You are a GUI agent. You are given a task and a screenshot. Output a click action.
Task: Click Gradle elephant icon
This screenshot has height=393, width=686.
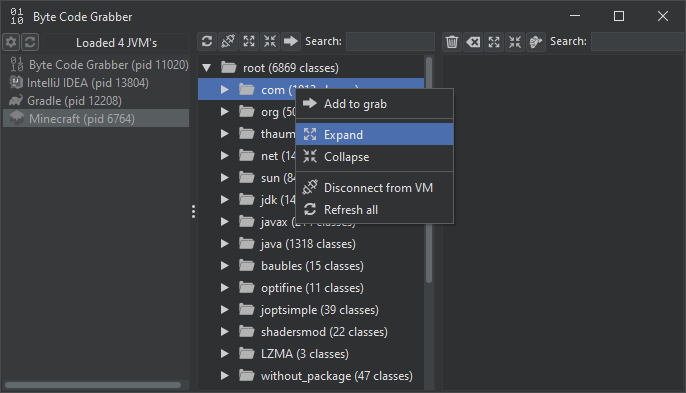pyautogui.click(x=16, y=100)
